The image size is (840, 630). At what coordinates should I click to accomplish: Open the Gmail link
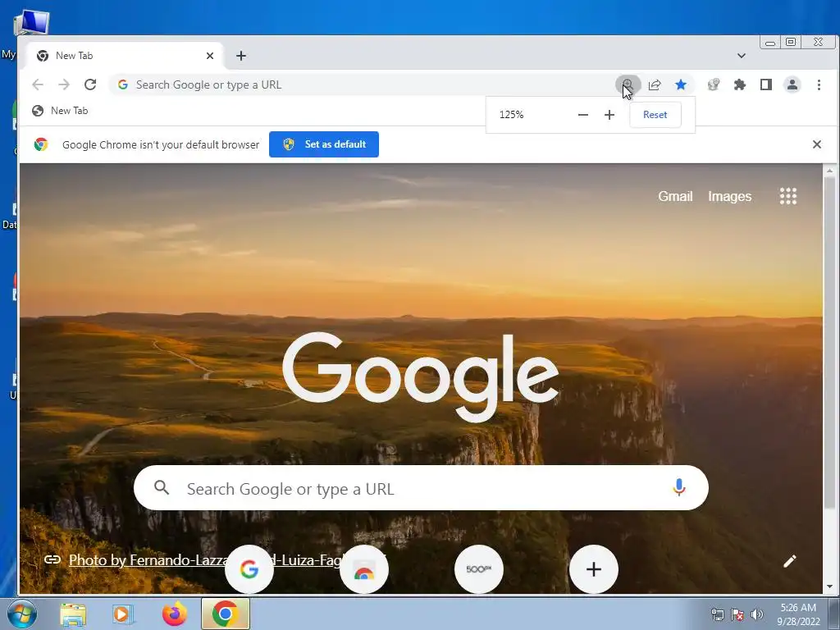click(x=675, y=197)
